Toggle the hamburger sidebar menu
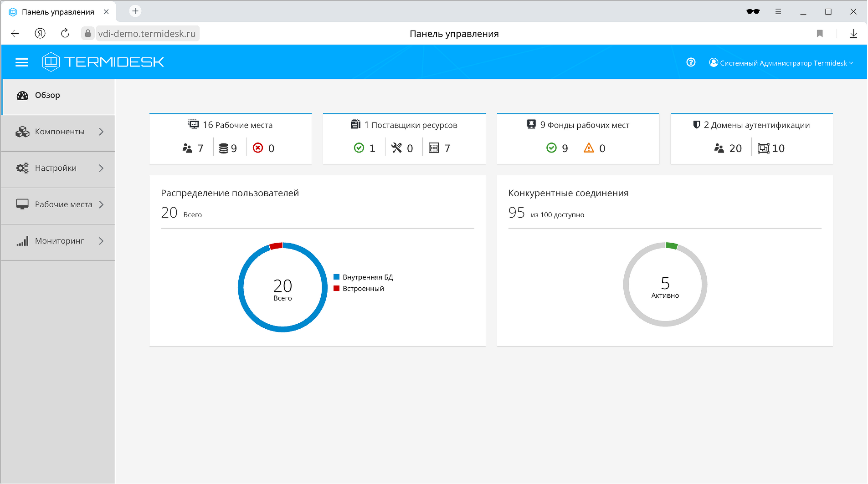This screenshot has width=868, height=484. point(22,62)
